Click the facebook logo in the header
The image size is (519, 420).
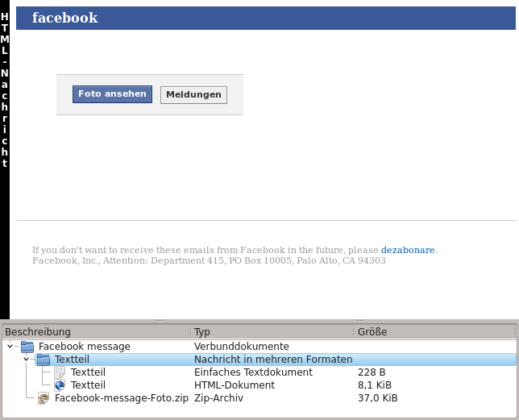[64, 18]
